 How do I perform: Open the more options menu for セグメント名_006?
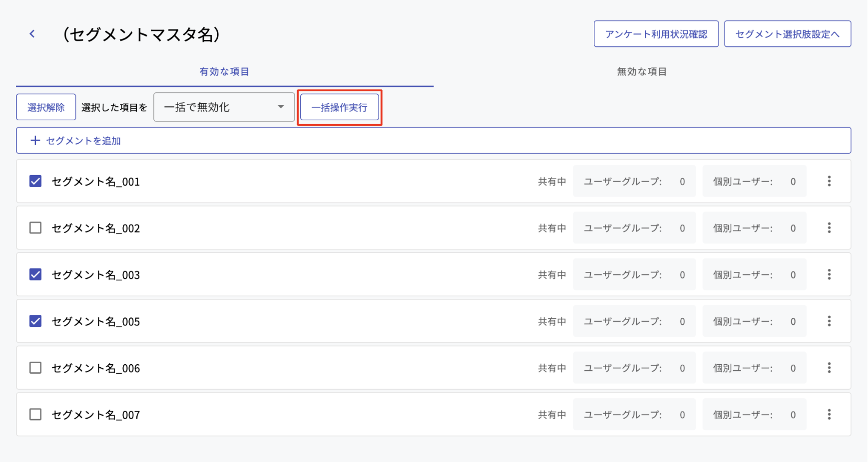829,368
